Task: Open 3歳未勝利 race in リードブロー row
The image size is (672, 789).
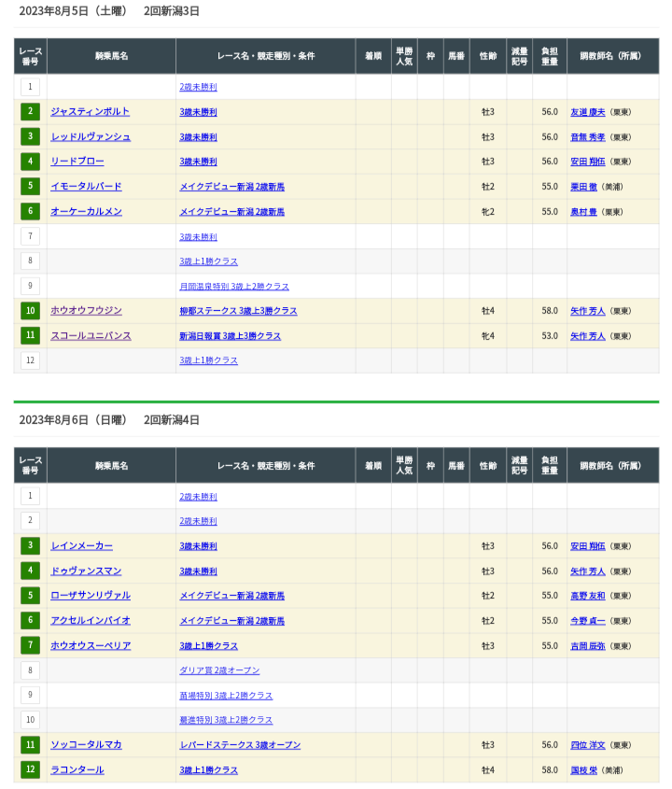Action: click(x=198, y=162)
